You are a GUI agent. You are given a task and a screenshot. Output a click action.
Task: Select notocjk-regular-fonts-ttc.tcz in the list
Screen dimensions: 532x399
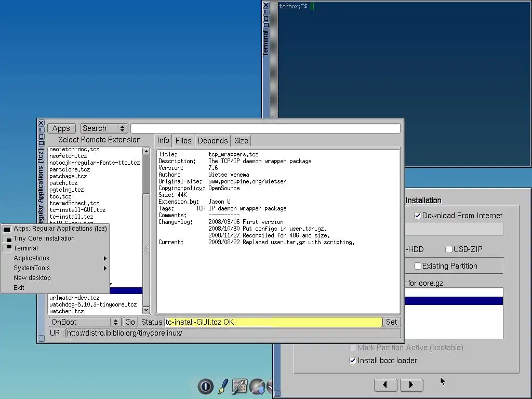95,163
